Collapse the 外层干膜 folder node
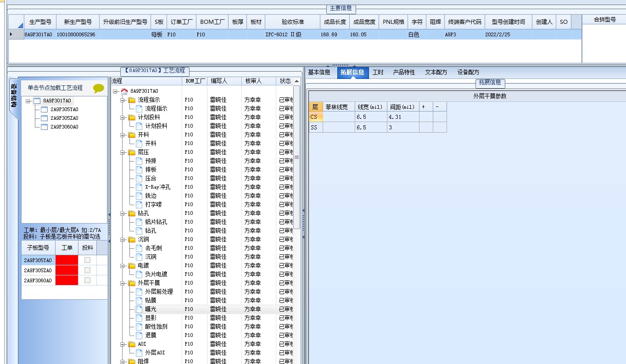 tap(123, 283)
